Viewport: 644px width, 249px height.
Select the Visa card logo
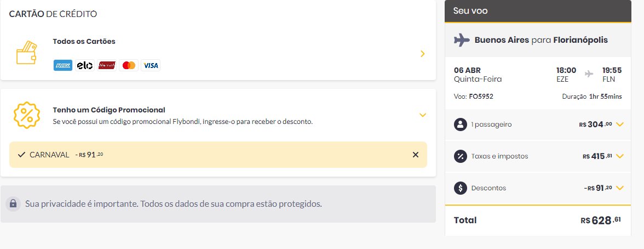click(x=151, y=65)
